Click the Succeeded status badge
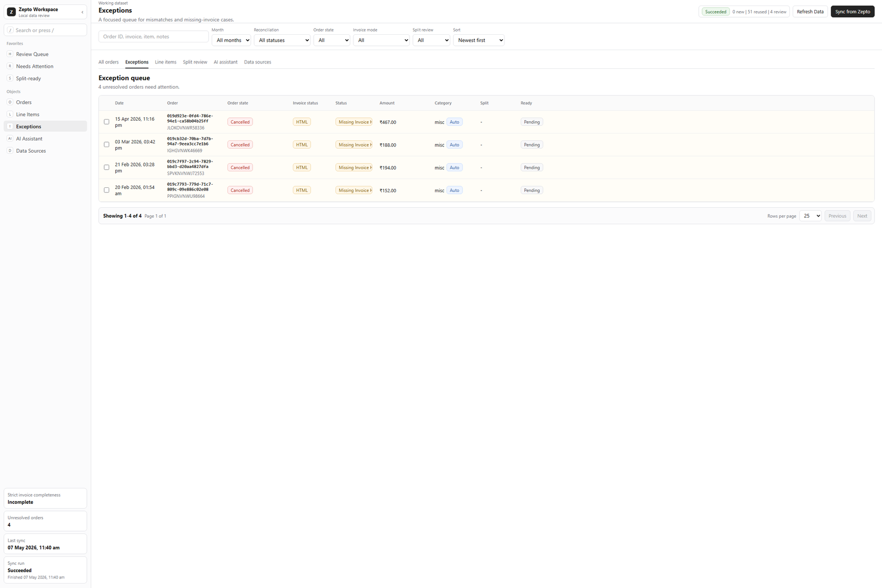This screenshot has width=882, height=588. pos(716,12)
